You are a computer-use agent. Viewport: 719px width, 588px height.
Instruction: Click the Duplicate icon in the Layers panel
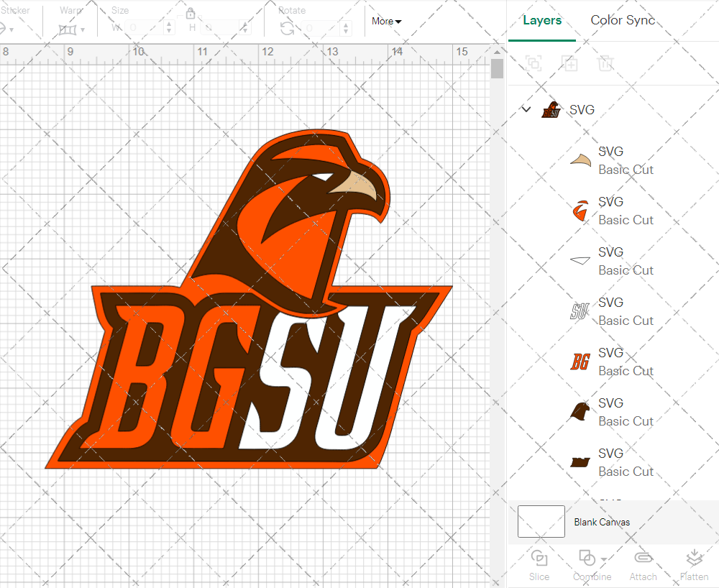pyautogui.click(x=569, y=63)
